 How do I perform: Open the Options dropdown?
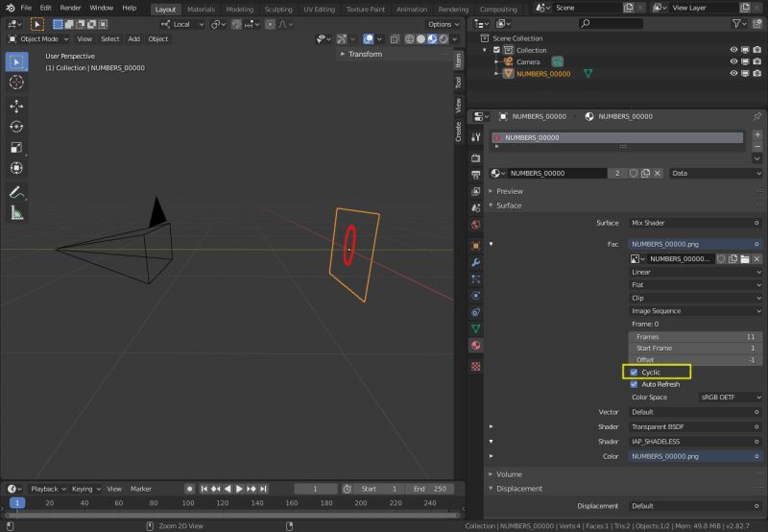click(444, 25)
